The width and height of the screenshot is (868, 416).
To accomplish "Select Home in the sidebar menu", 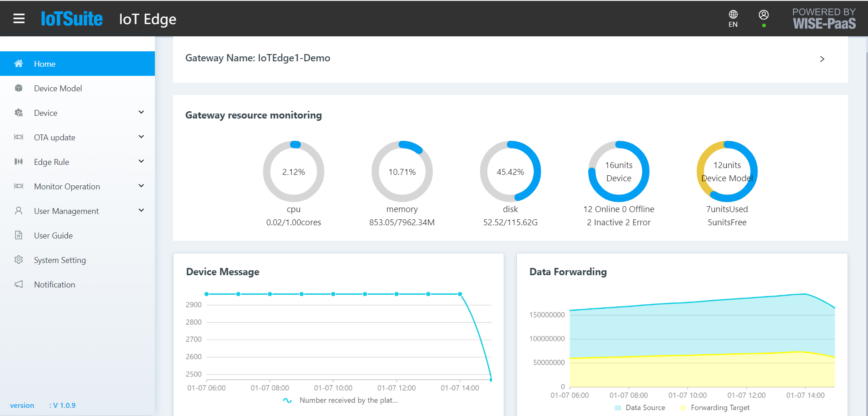I will pyautogui.click(x=45, y=64).
